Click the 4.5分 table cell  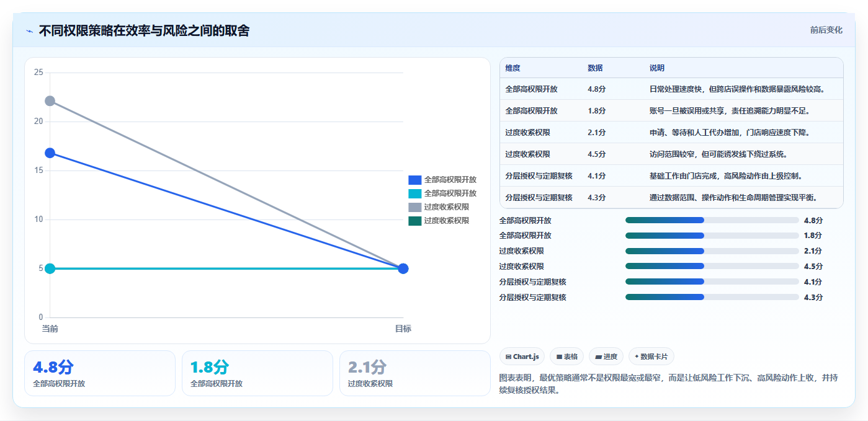597,154
